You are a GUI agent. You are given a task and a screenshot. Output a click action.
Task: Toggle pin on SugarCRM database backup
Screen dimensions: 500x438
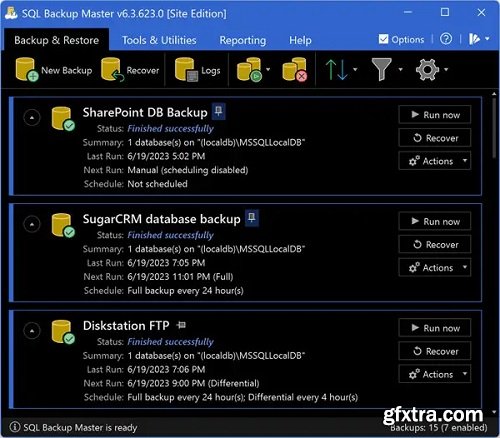coord(252,218)
